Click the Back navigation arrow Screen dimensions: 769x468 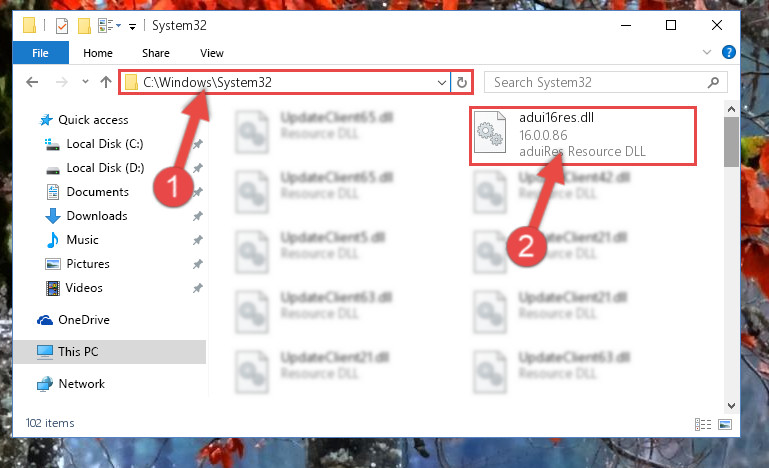pos(32,82)
